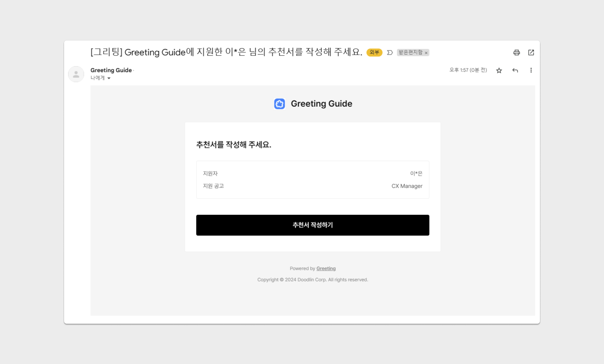
Task: Click the Greeting Guide header title text
Action: tap(321, 104)
